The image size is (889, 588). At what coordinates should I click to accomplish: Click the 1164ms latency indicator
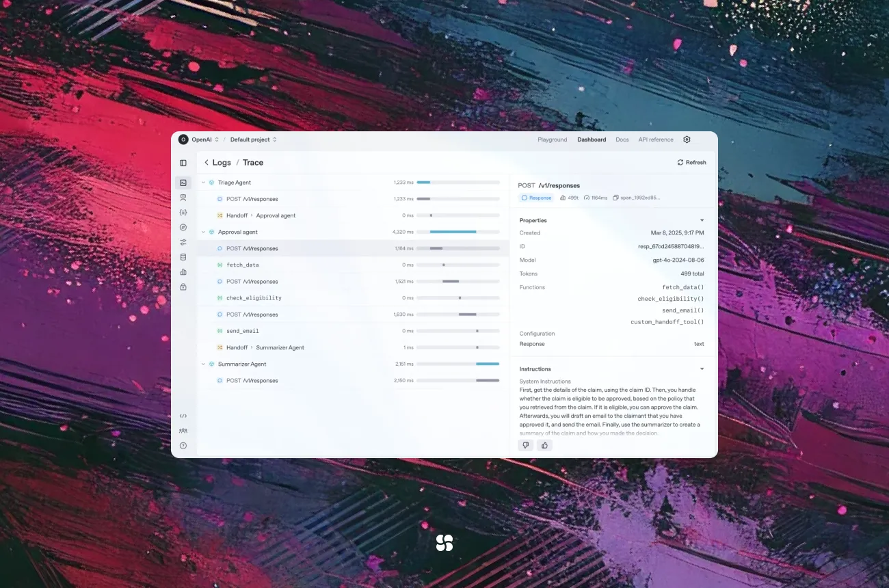[596, 198]
